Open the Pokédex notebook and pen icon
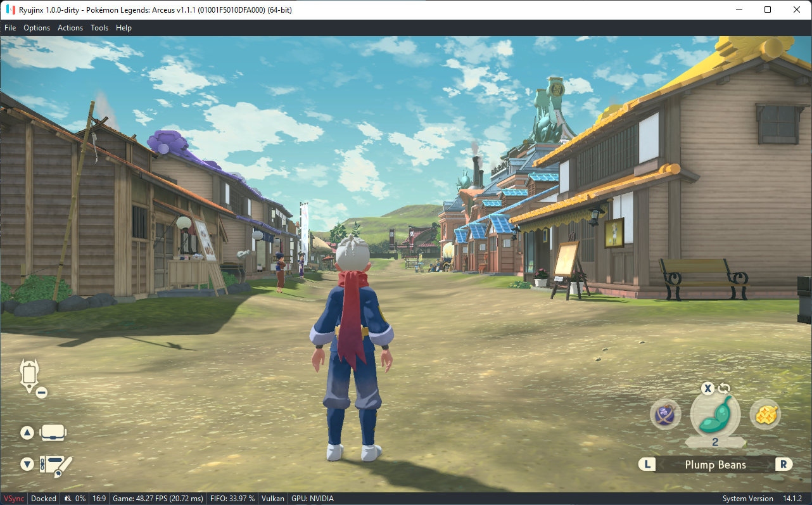 coord(56,466)
